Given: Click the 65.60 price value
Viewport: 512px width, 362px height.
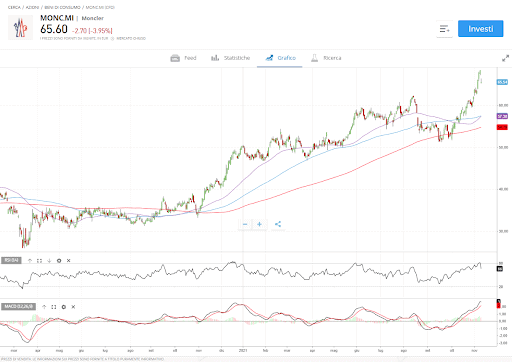Looking at the screenshot, I should [54, 29].
